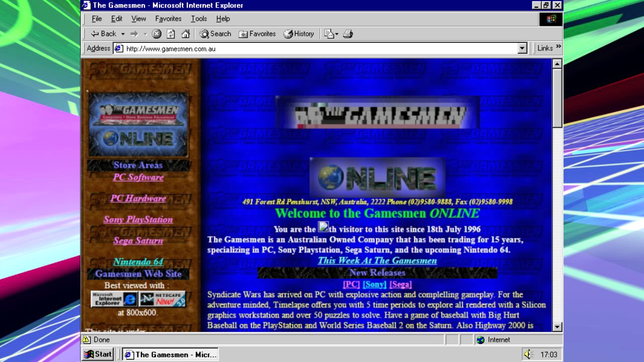Image resolution: width=644 pixels, height=362 pixels.
Task: Click the vertical scrollbar thumb
Action: click(x=557, y=98)
